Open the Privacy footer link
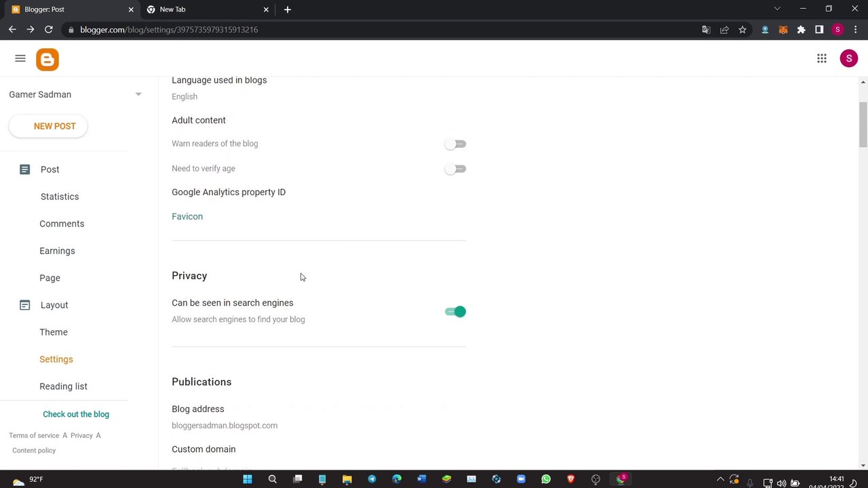The height and width of the screenshot is (488, 868). pos(81,435)
